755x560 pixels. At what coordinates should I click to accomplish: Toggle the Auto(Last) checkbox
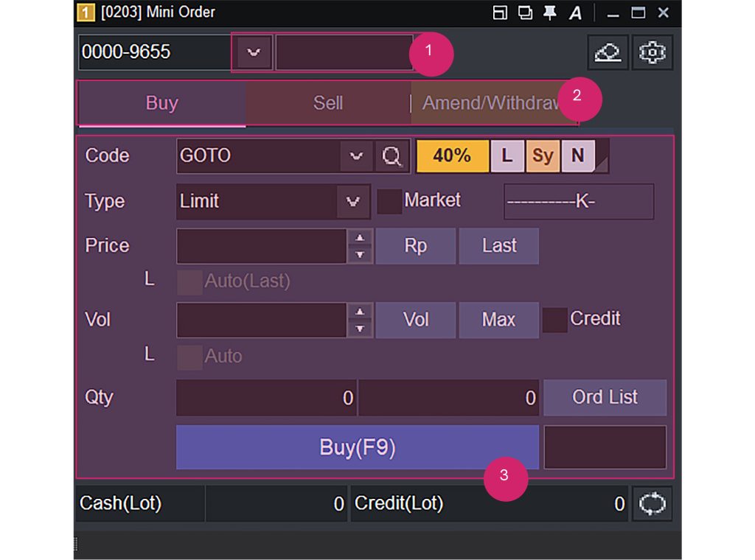click(189, 282)
